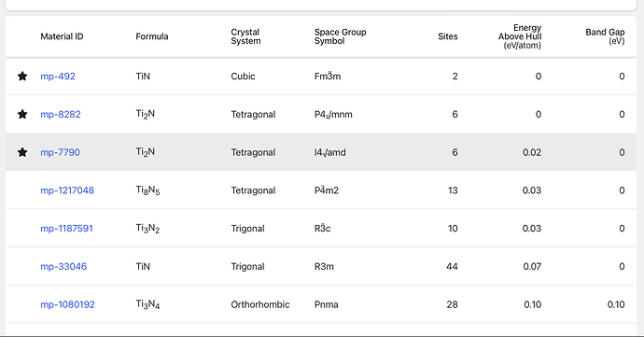Screen dimensions: 644x337
Task: Click the star icon beside mp-8282
Action: click(22, 114)
